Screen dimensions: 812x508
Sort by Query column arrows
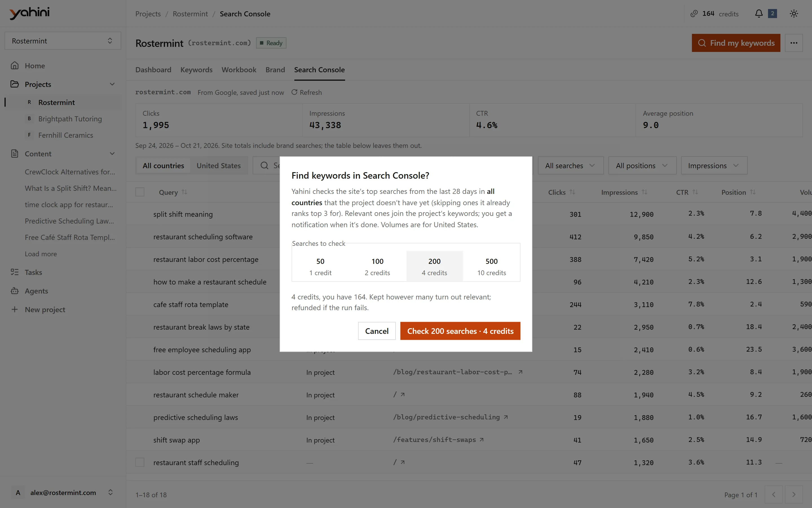184,192
